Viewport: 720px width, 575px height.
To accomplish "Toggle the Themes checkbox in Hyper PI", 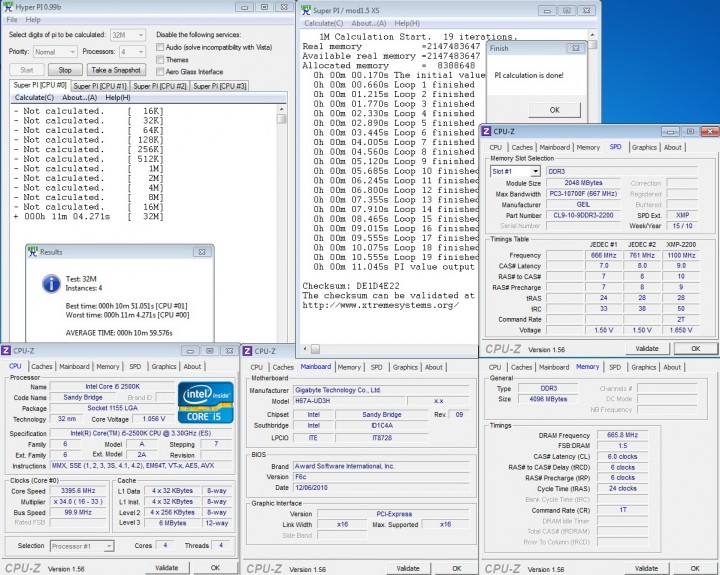I will [x=160, y=59].
